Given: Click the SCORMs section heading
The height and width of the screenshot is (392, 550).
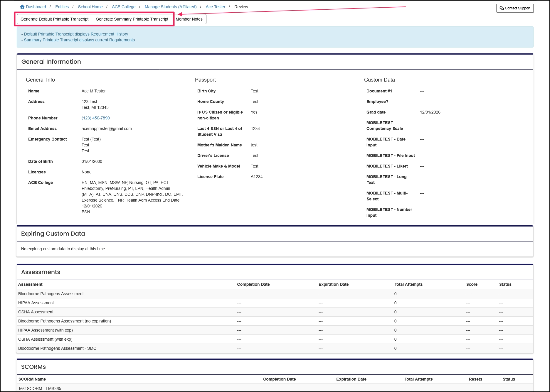Looking at the screenshot, I should [33, 367].
